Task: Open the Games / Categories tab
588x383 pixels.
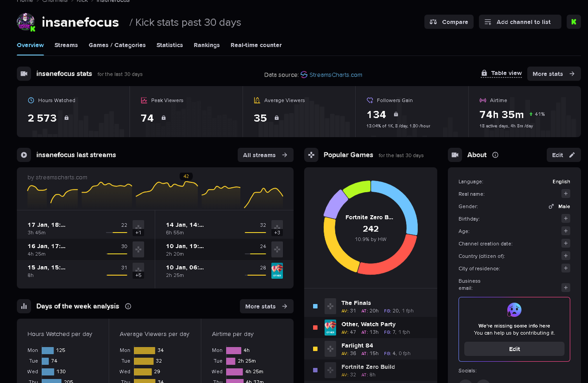Action: click(117, 45)
